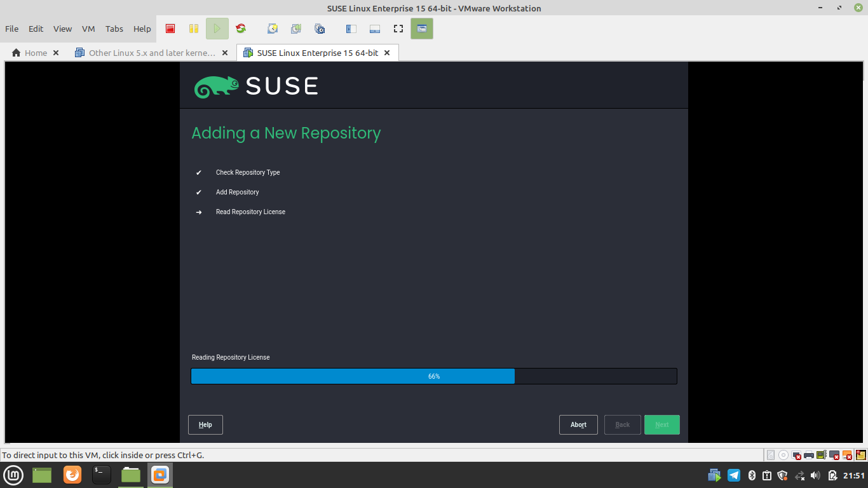Launch Firefox from the taskbar
The image size is (868, 488).
72,475
